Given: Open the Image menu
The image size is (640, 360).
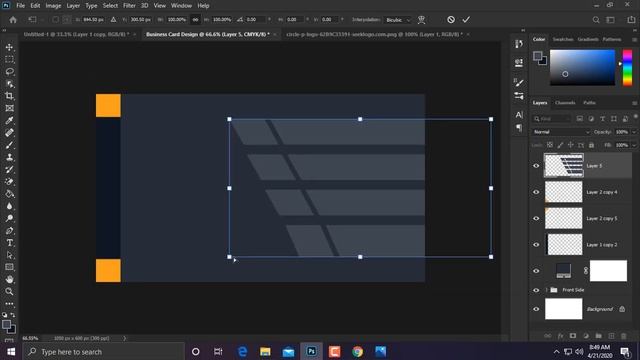Looking at the screenshot, I should point(53,6).
